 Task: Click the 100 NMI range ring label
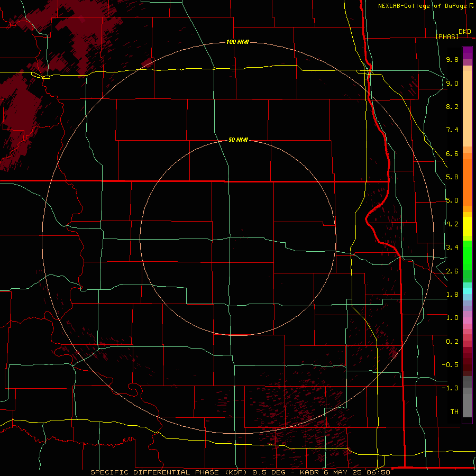237,42
